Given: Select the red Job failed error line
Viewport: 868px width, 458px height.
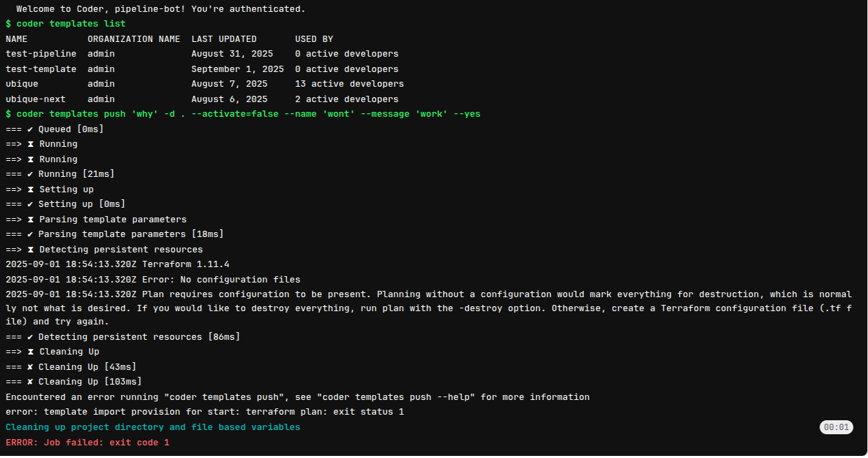Looking at the screenshot, I should (x=87, y=443).
